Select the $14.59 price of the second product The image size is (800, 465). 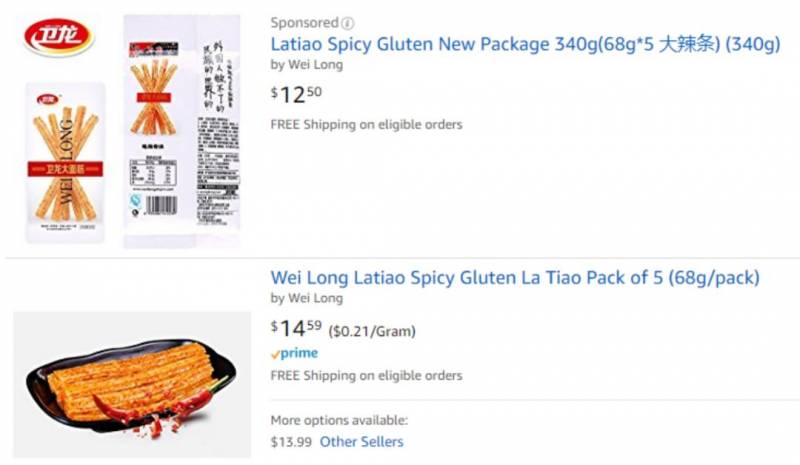[297, 327]
